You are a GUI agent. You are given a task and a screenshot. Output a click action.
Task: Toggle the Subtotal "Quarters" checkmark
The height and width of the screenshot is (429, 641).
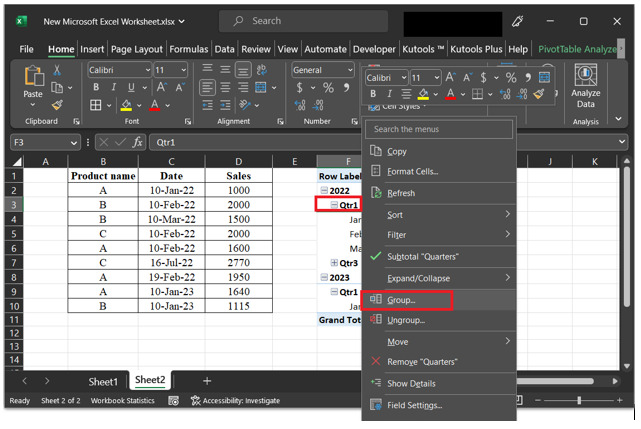(x=376, y=256)
